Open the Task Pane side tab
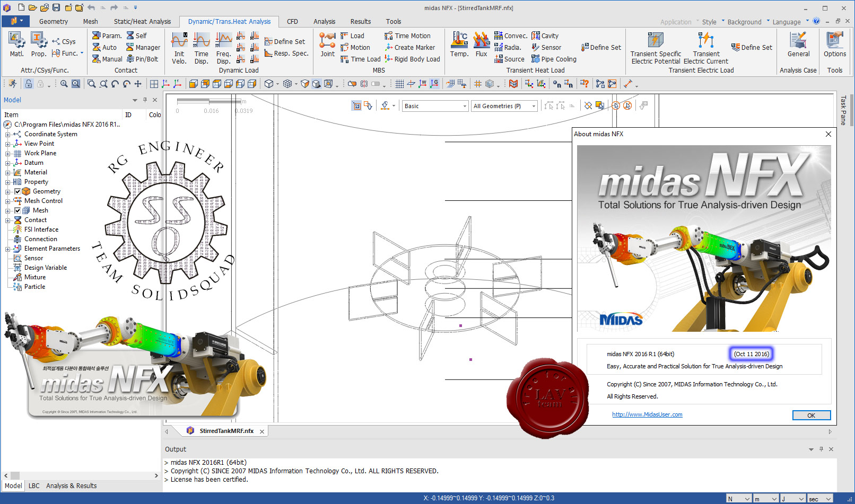 [843, 110]
